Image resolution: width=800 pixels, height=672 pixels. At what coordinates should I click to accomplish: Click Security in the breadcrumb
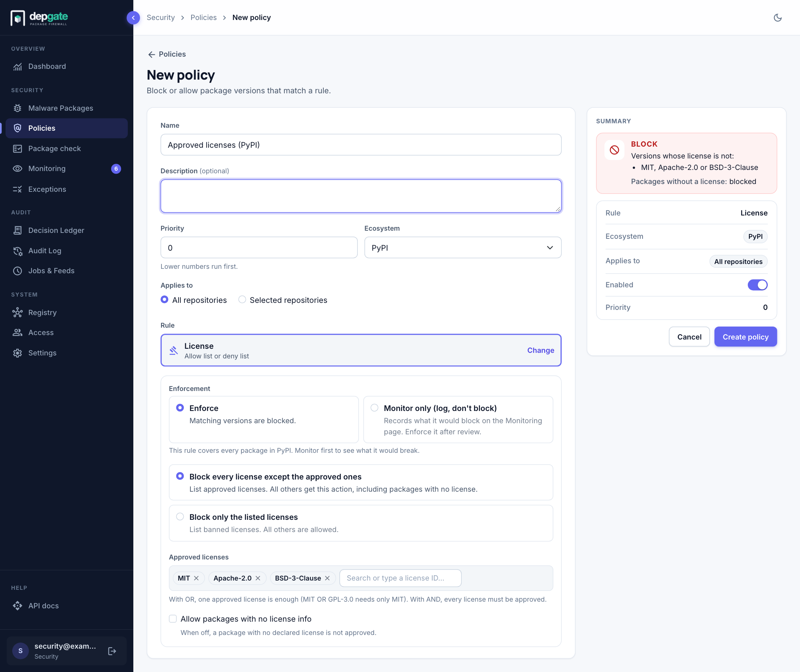(x=160, y=17)
